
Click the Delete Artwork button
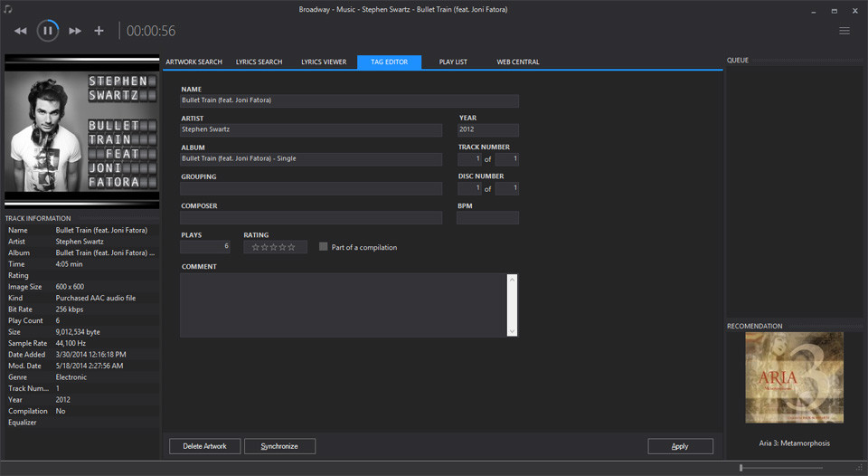[x=205, y=446]
